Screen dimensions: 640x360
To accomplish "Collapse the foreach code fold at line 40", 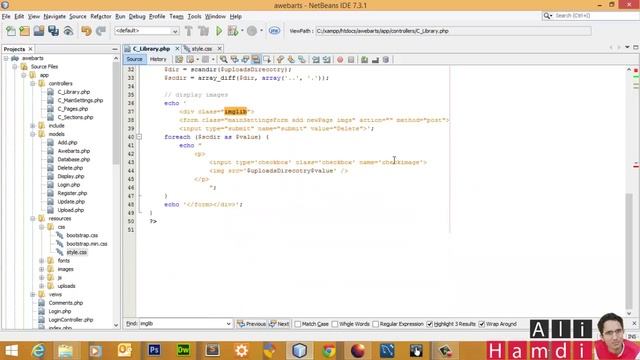I will pos(139,137).
